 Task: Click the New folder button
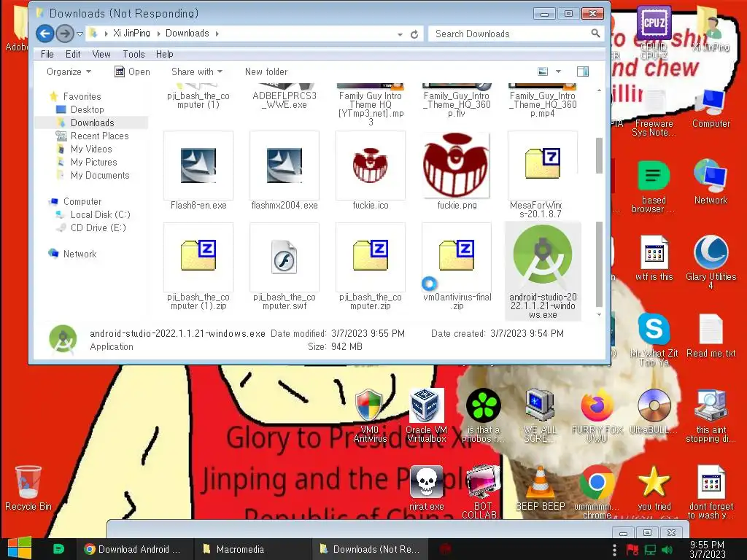266,72
